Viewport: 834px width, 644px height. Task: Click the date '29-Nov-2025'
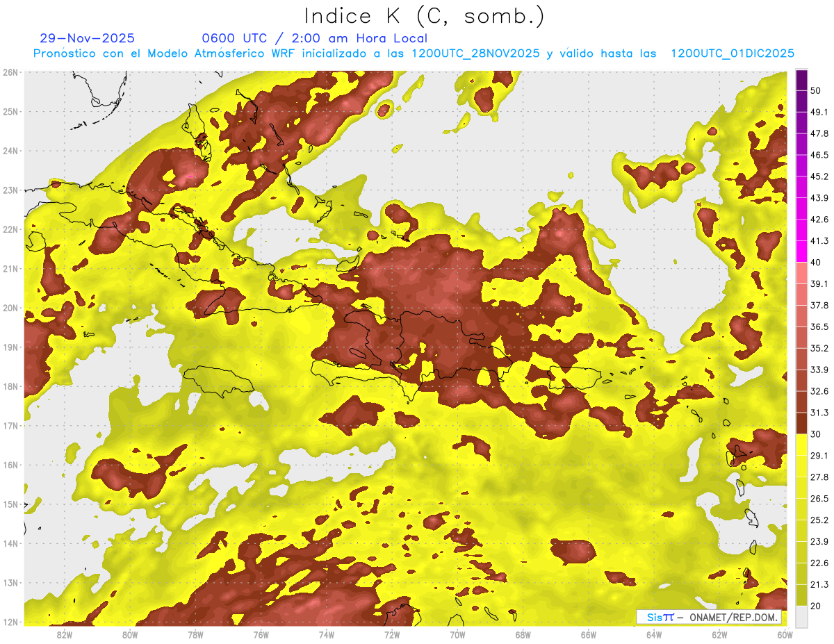click(x=88, y=38)
